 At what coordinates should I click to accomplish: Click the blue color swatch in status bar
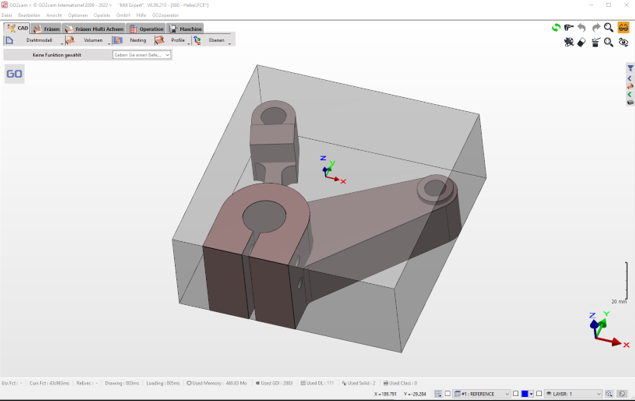(x=525, y=394)
